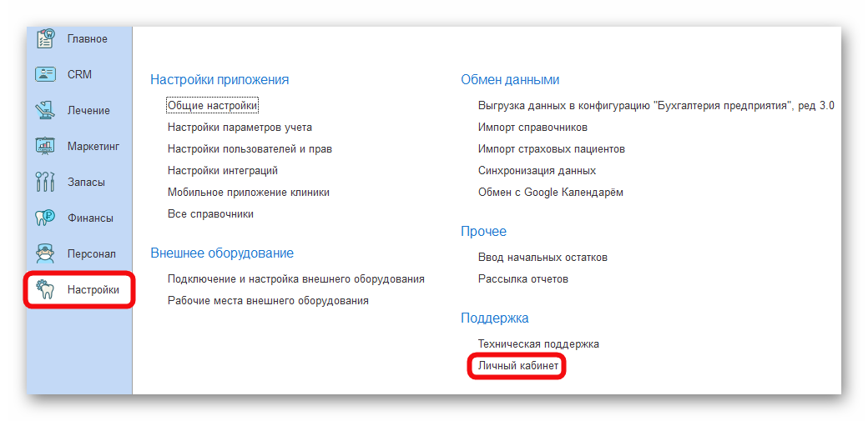868x421 pixels.
Task: Open Настройки интеграций
Action: (x=223, y=170)
